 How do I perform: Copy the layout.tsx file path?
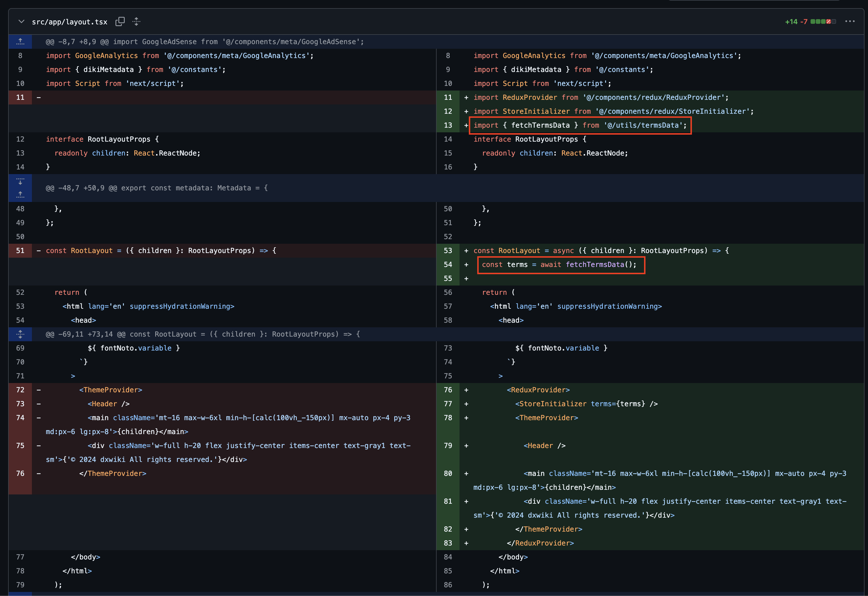click(x=120, y=22)
